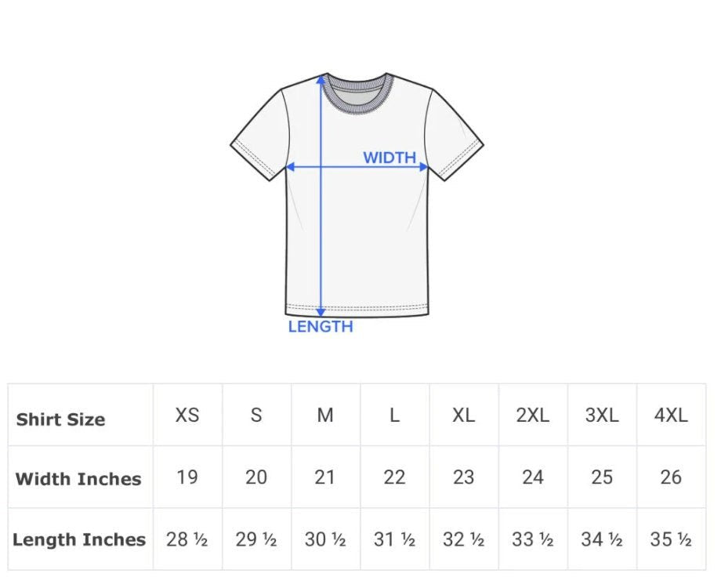The image size is (721, 588).
Task: Select the XS size column header
Action: pos(187,416)
